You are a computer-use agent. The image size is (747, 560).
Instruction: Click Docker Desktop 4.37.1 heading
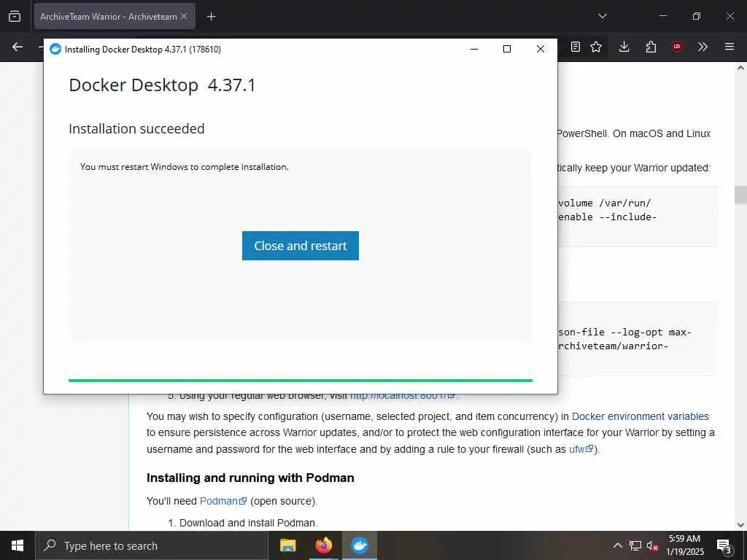point(162,85)
